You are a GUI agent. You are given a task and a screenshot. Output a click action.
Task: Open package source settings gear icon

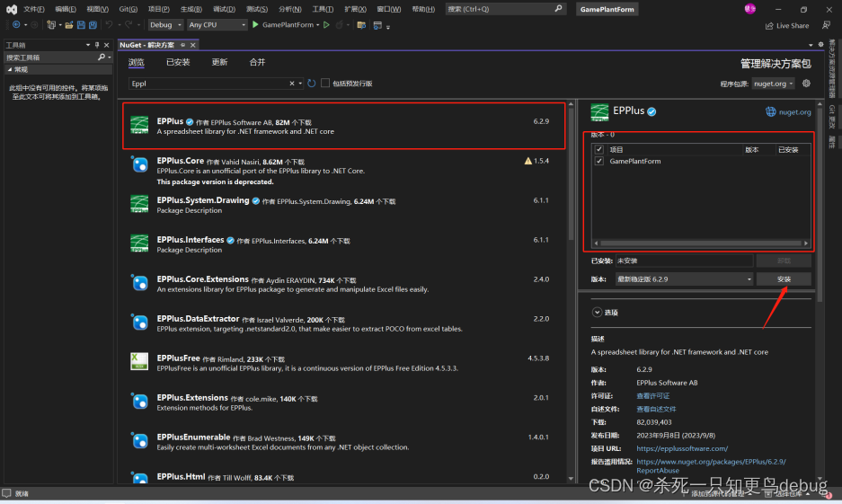[806, 84]
